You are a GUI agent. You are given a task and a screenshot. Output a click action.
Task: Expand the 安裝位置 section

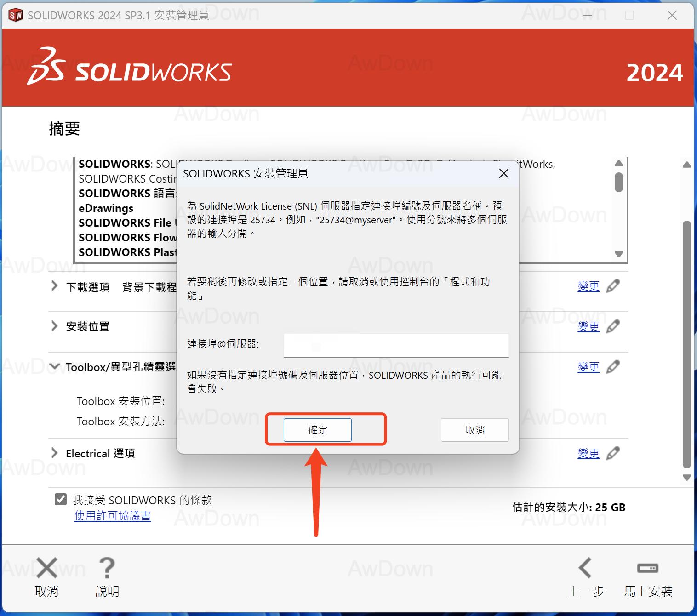(x=55, y=326)
